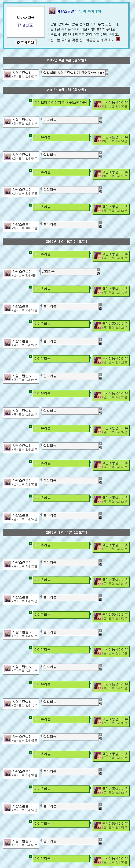Delete the sent 설리보다 아이유가 더 사랑스럽다능 message
The width and height of the screenshot is (135, 868).
31,101
